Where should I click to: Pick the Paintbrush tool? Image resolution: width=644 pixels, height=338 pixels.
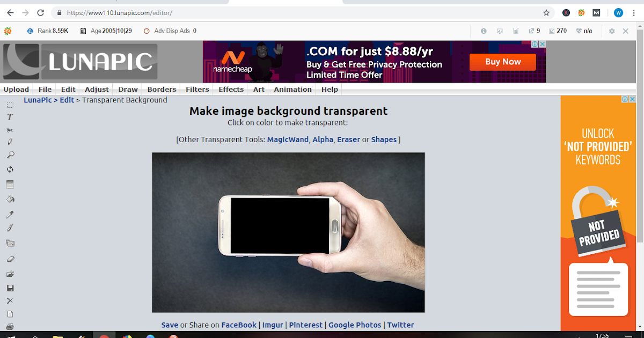pos(10,228)
